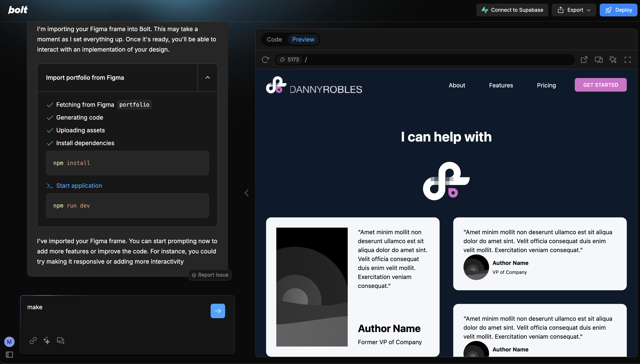The height and width of the screenshot is (364, 640).
Task: Open the user avatar M menu
Action: tap(9, 341)
